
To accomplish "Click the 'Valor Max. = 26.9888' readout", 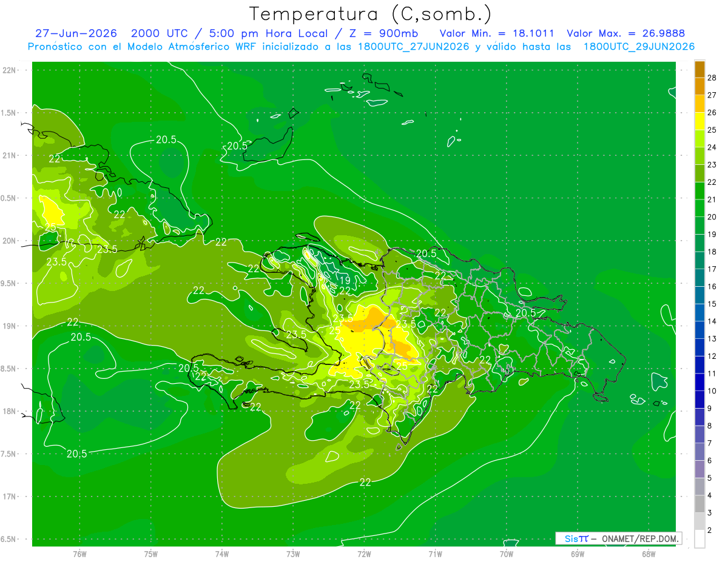I will pyautogui.click(x=625, y=33).
